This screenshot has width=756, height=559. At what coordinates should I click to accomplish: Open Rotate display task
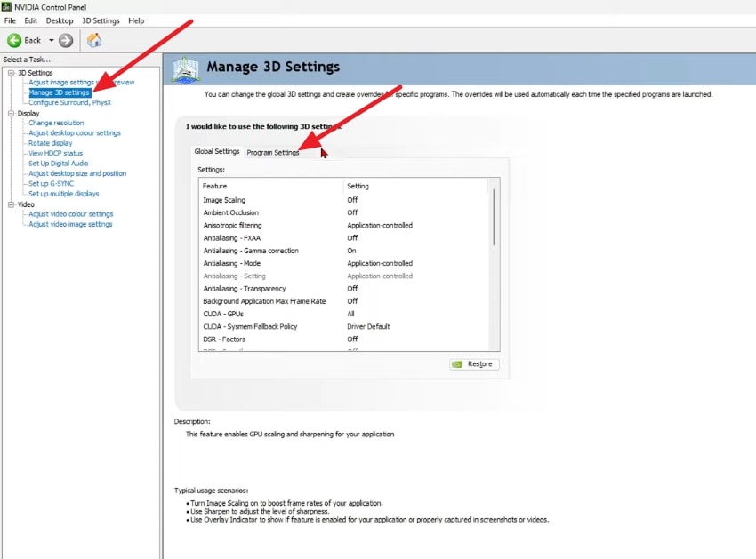[50, 143]
